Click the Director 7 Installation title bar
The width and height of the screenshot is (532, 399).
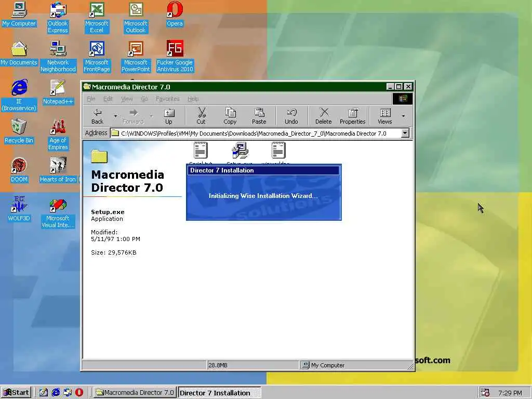pyautogui.click(x=263, y=170)
